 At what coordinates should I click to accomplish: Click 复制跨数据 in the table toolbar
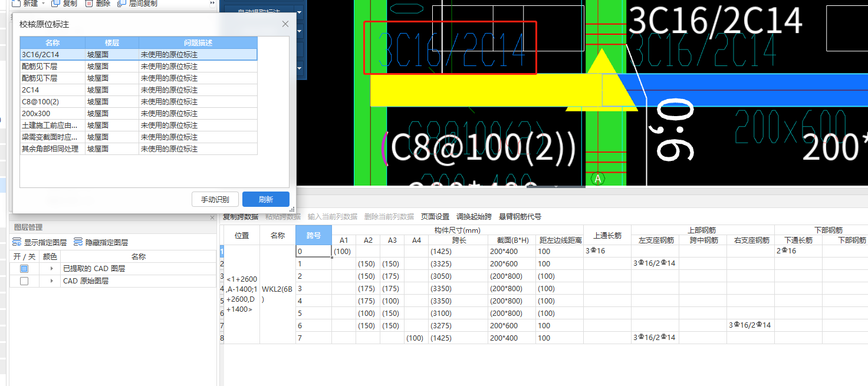coord(241,217)
